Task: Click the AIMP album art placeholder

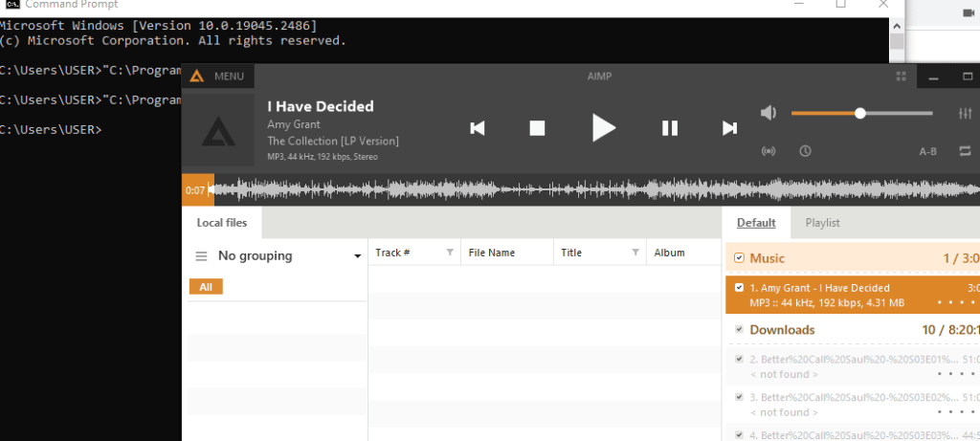Action: coord(218,130)
